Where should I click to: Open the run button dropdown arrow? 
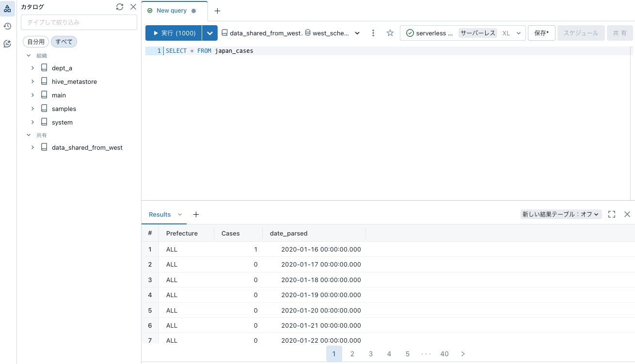pyautogui.click(x=210, y=33)
